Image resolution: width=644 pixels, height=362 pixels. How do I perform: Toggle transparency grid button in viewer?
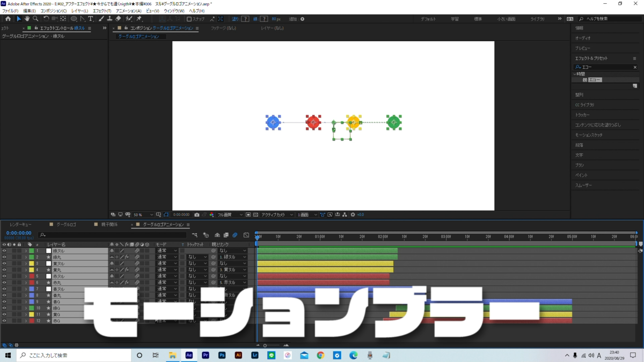point(255,215)
